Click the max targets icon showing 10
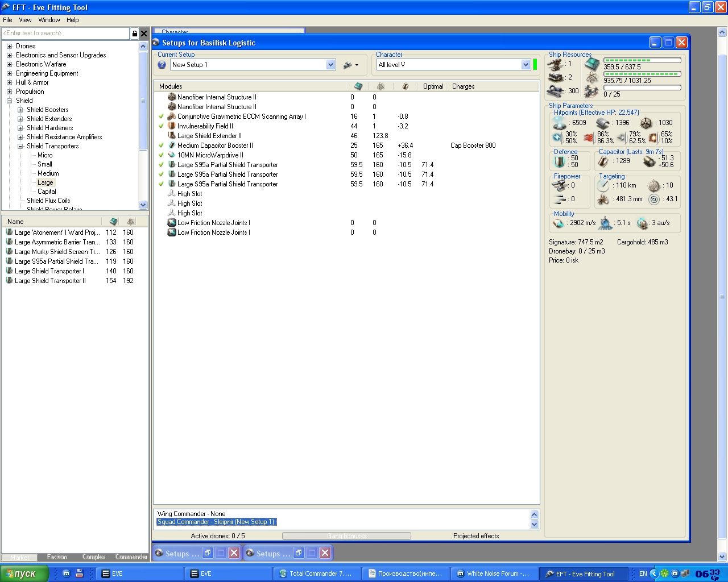 pyautogui.click(x=654, y=185)
